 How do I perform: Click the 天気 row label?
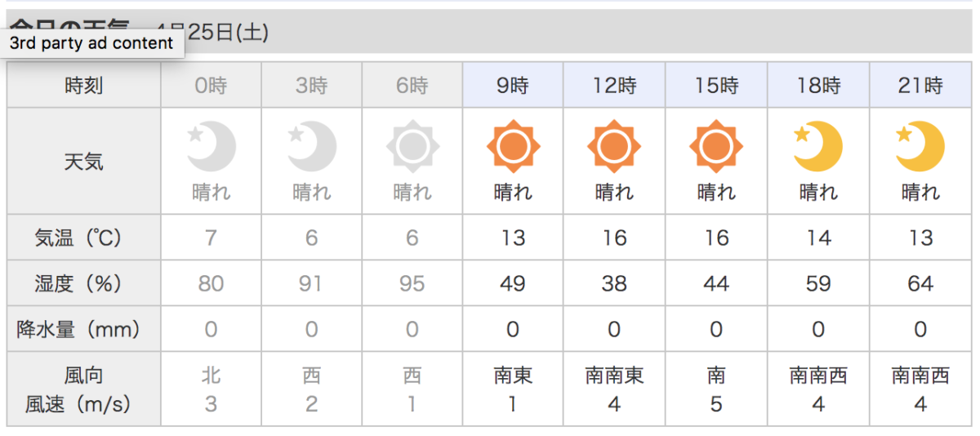pyautogui.click(x=84, y=161)
